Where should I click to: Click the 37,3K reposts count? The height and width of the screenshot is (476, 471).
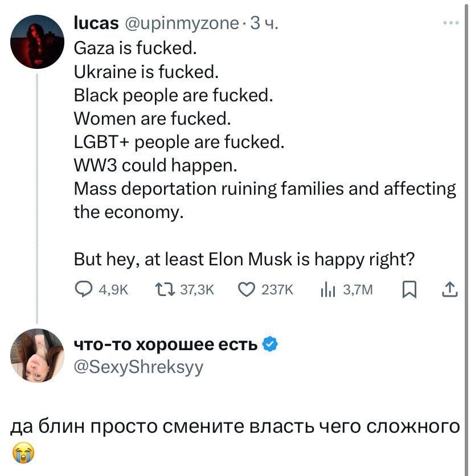click(197, 291)
